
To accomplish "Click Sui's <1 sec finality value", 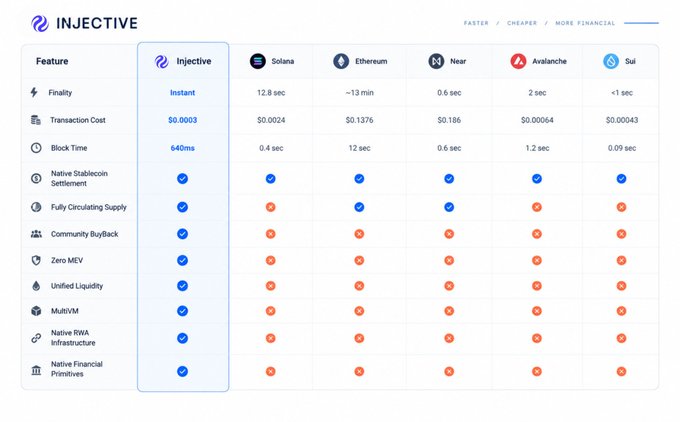I will [x=622, y=92].
